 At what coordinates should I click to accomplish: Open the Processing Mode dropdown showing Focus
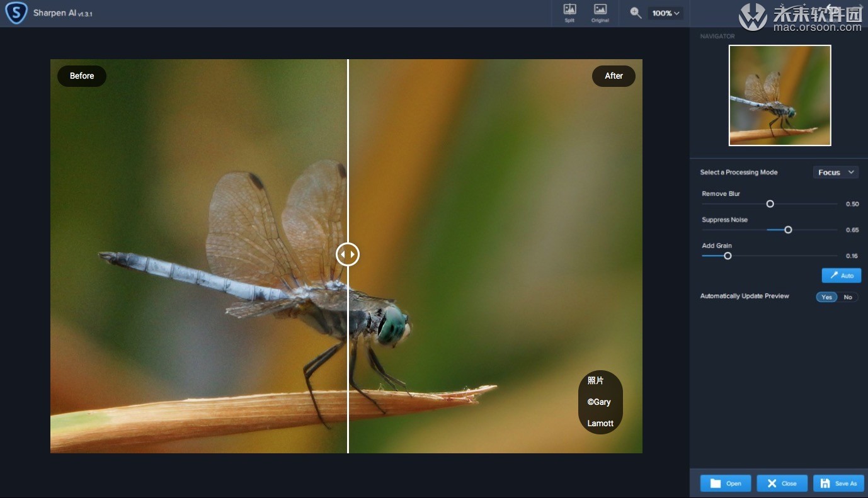pyautogui.click(x=835, y=172)
